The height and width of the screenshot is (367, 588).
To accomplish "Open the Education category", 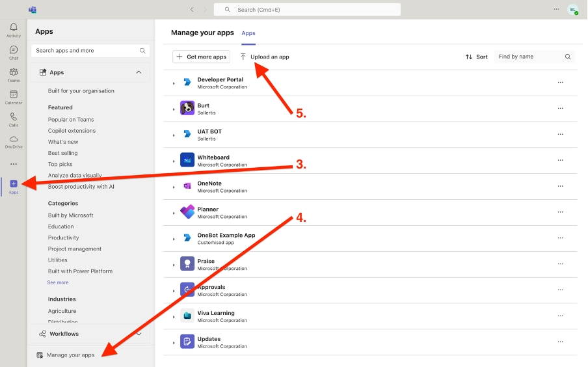I will coord(60,226).
